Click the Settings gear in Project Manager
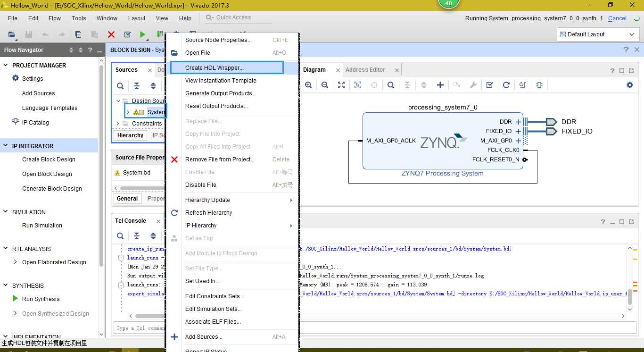The width and height of the screenshot is (644, 352). [x=16, y=78]
